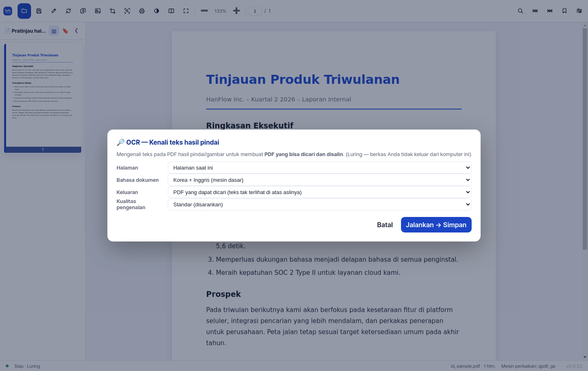Click the 'Tinjauan Produk Triwulanan' document heading
This screenshot has height=371, width=588.
pyautogui.click(x=303, y=79)
